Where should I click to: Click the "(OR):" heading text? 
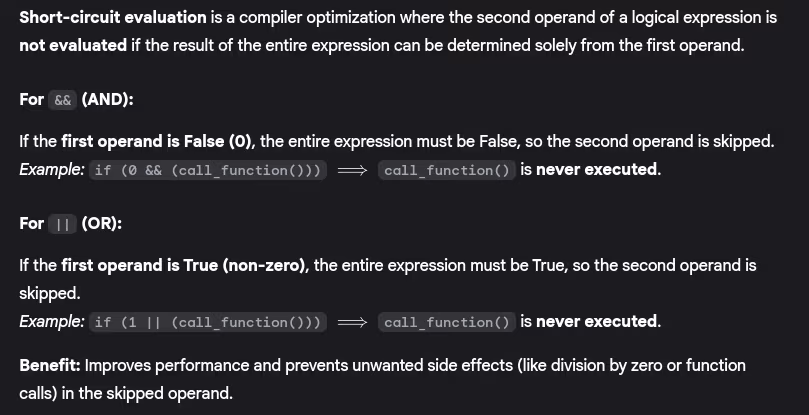pyautogui.click(x=102, y=223)
